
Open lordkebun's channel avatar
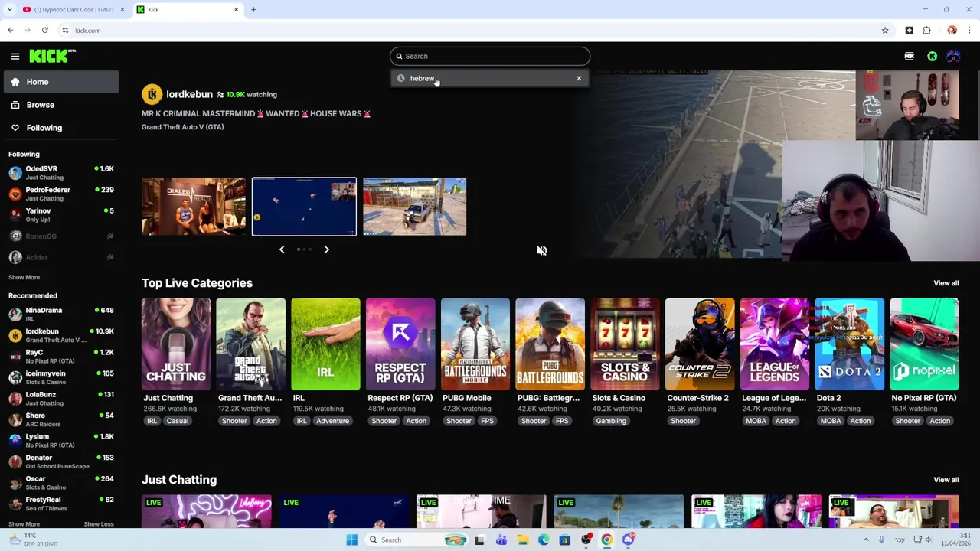point(152,94)
